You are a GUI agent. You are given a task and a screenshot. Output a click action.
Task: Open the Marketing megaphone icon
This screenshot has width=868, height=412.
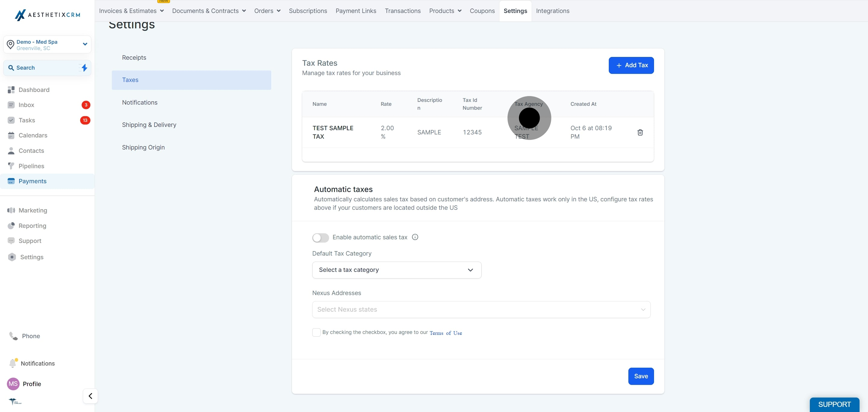(x=11, y=210)
